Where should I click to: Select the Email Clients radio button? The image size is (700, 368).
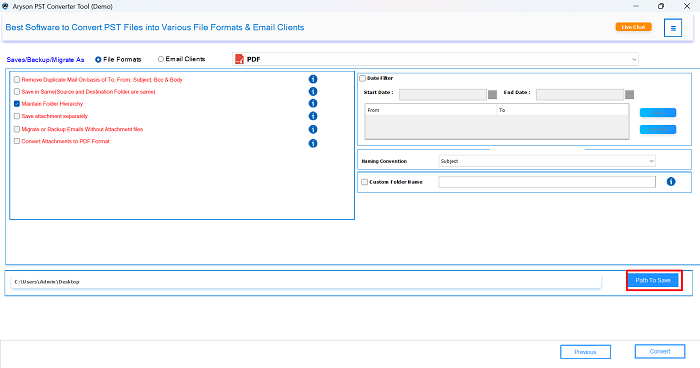click(x=161, y=59)
